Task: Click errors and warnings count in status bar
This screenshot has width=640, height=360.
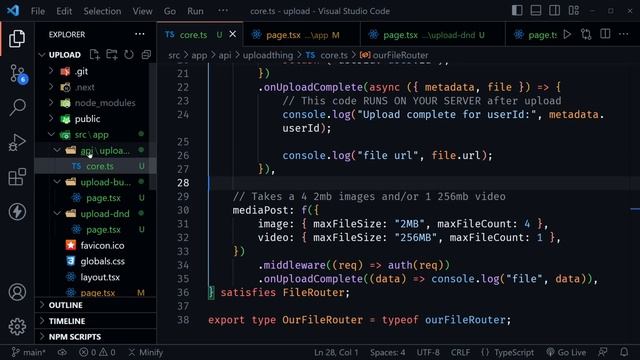Action: 97,352
